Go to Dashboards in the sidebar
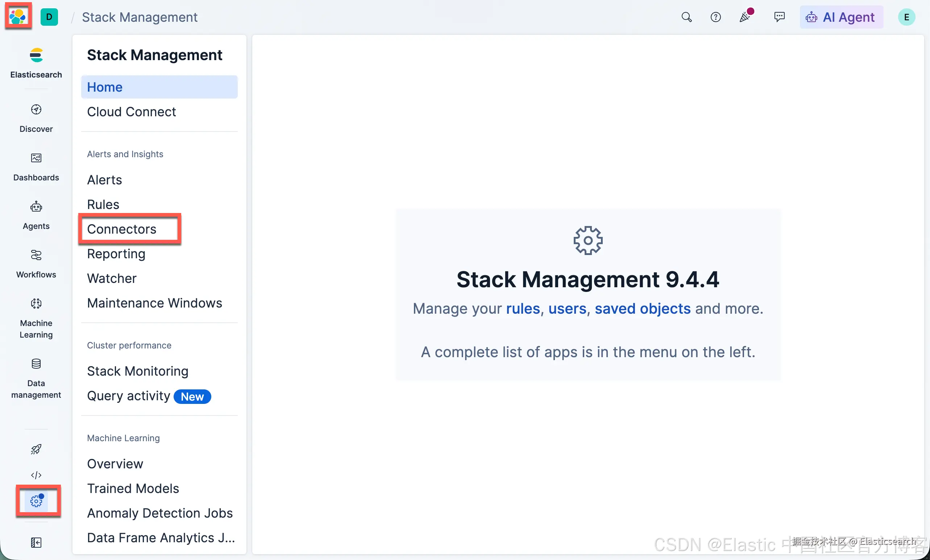The height and width of the screenshot is (560, 930). pyautogui.click(x=36, y=167)
